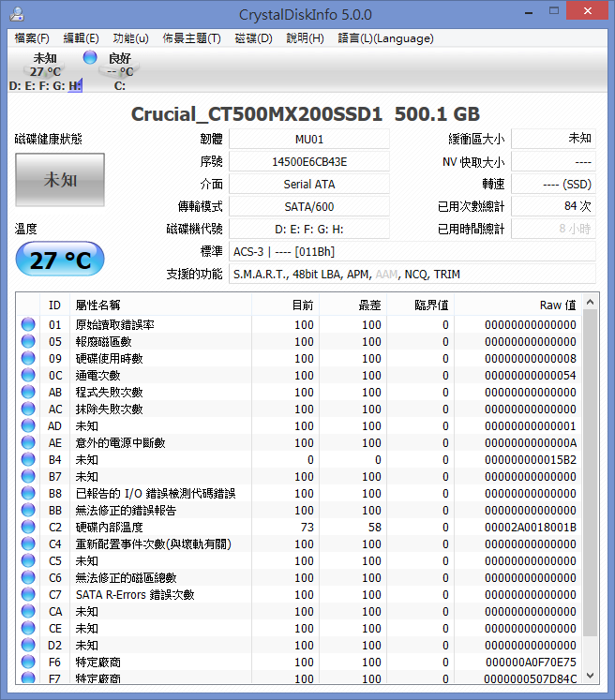Click status orb for attribute CA row
The image size is (615, 700).
(x=28, y=612)
